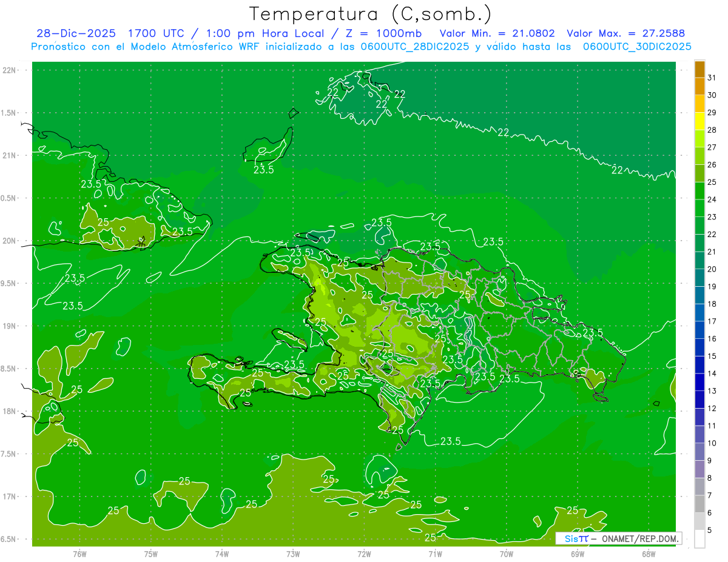
Task: Click the color bar label '31'
Action: pos(712,78)
